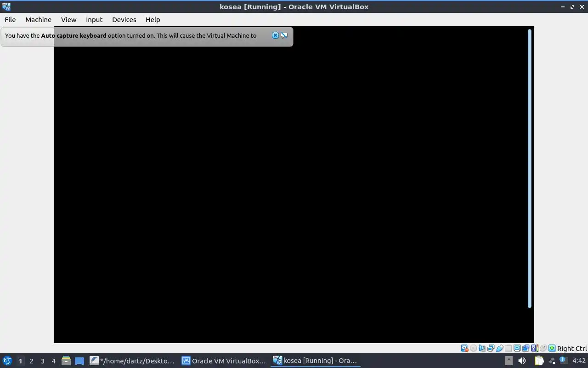This screenshot has width=588, height=368.
Task: Click the audio status indicator icon
Action: click(x=482, y=348)
